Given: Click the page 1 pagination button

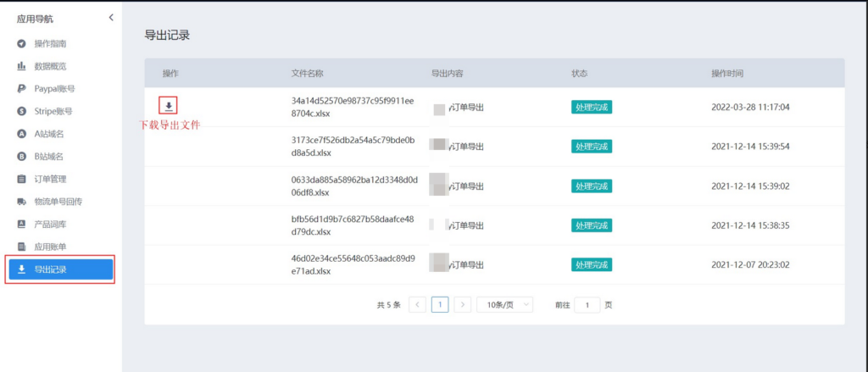Looking at the screenshot, I should click(440, 304).
